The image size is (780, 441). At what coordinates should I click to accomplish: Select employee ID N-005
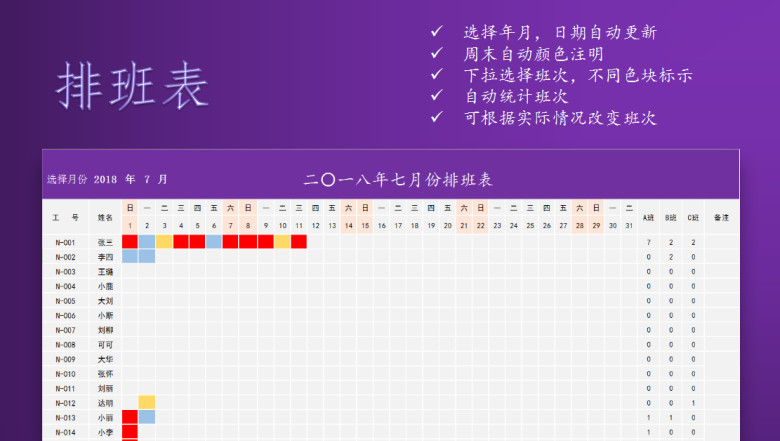[x=65, y=301]
